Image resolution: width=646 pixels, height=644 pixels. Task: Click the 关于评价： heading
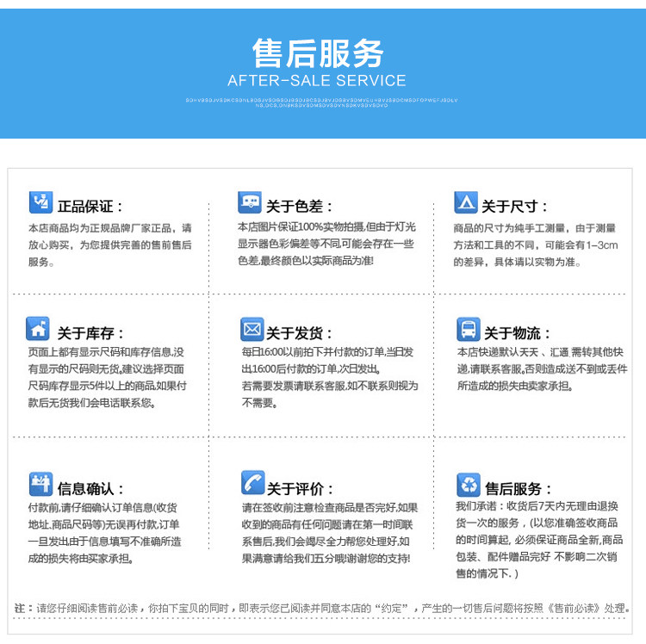[x=300, y=489]
